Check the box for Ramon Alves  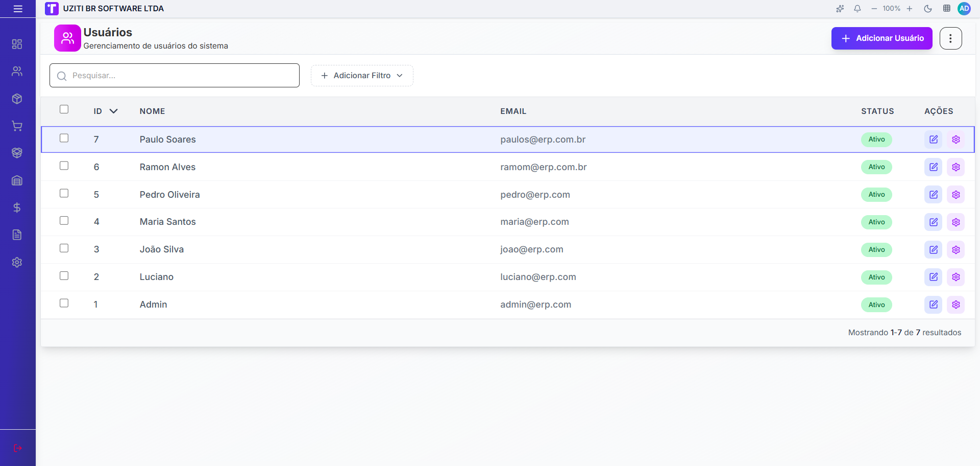click(64, 166)
